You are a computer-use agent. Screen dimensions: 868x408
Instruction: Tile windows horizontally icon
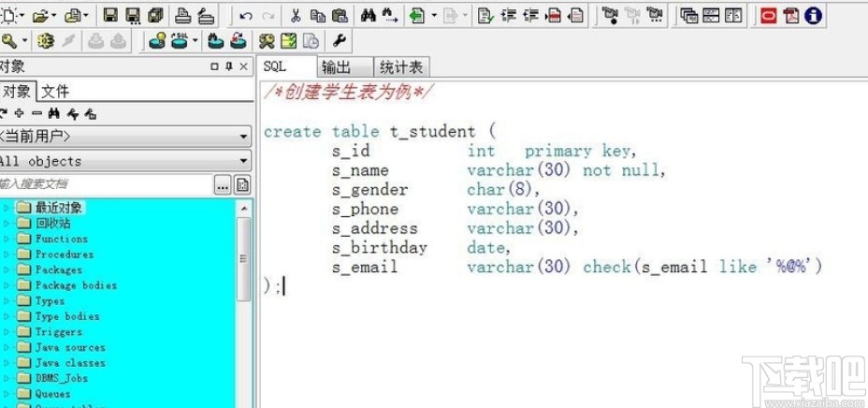[x=712, y=16]
